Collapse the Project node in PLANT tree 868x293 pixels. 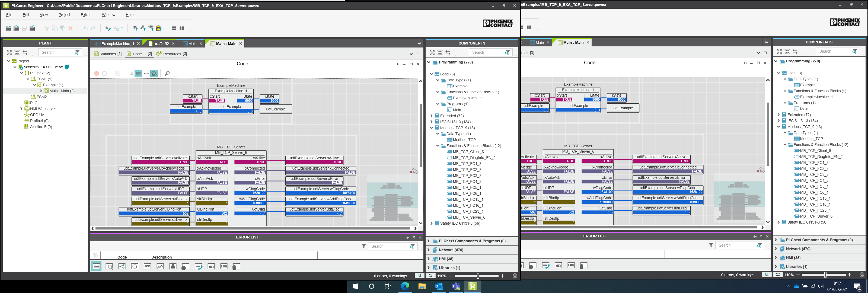pos(9,61)
